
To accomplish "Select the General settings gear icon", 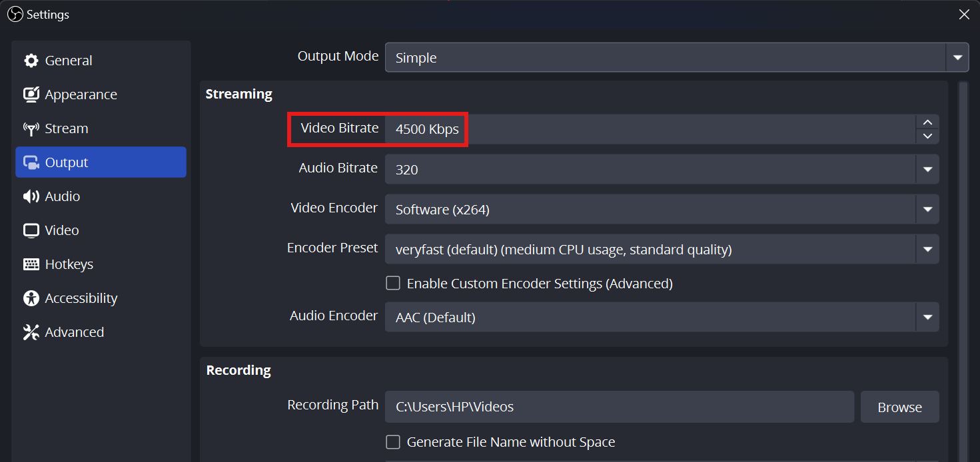I will pyautogui.click(x=31, y=60).
